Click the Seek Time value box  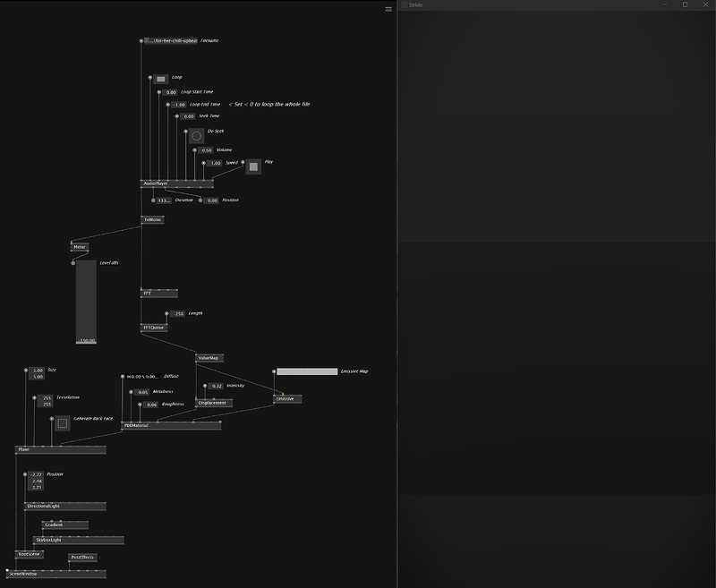(x=188, y=116)
